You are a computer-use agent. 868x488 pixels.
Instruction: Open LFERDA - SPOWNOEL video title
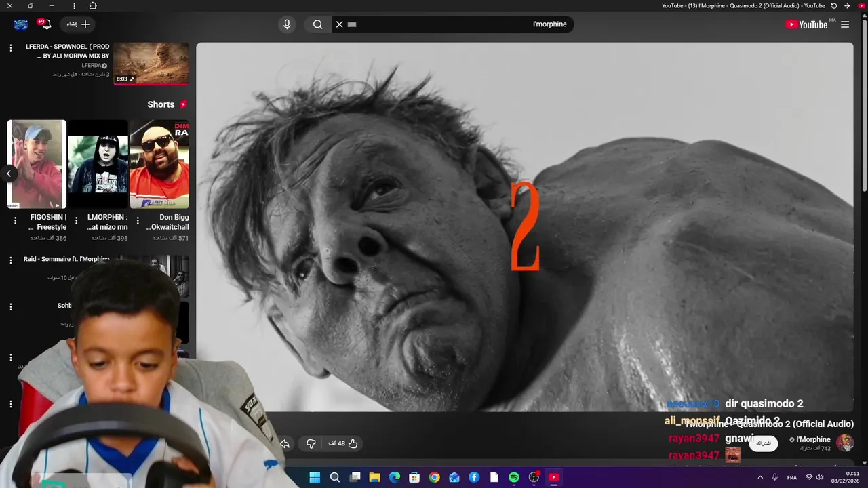click(67, 52)
